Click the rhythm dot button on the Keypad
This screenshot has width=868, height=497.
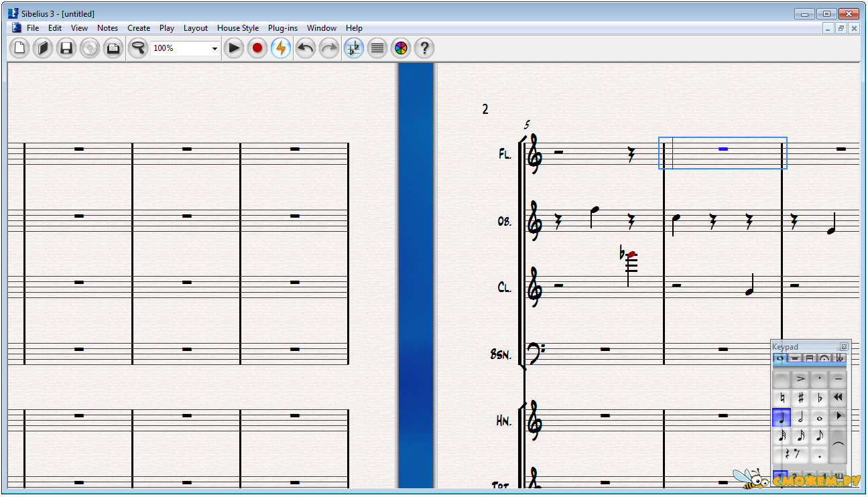click(x=819, y=455)
